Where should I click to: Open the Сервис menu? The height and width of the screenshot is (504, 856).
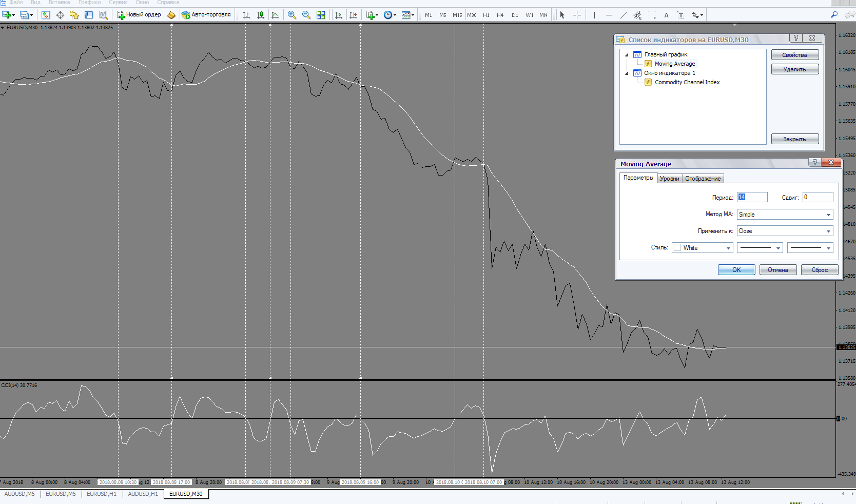118,3
